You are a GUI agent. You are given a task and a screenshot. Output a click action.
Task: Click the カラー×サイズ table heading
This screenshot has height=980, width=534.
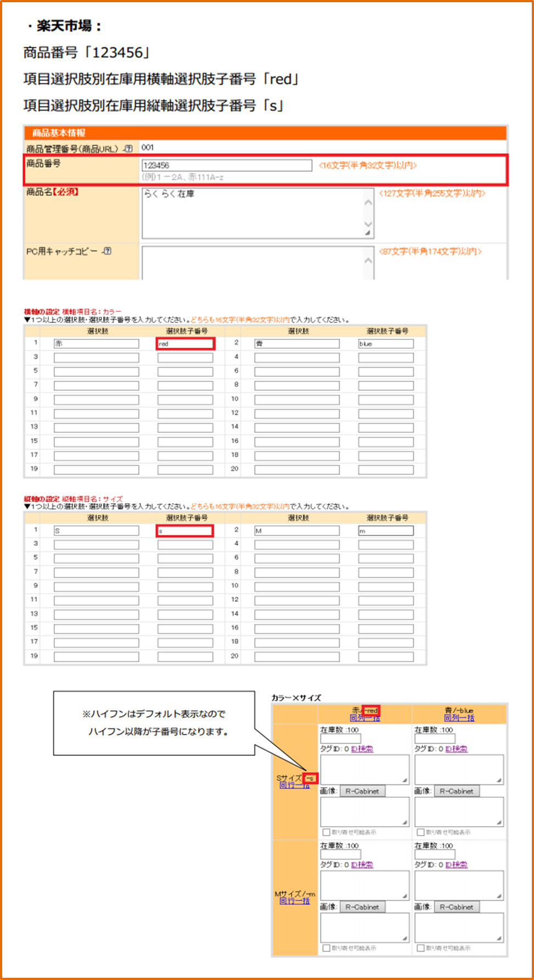click(x=296, y=698)
